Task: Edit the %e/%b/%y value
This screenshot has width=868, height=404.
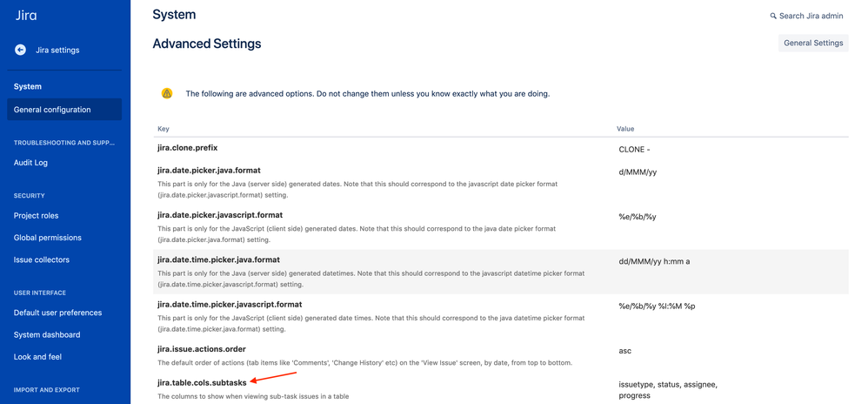Action: click(x=638, y=217)
